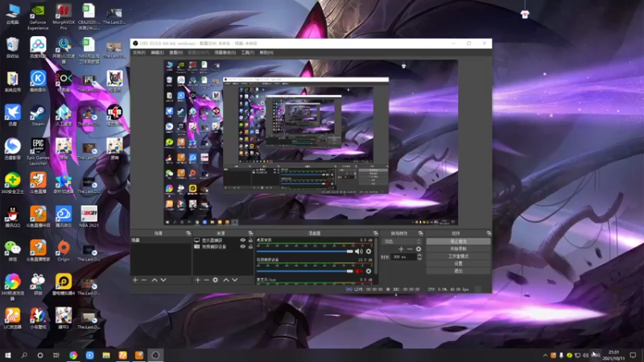Screen dimensions: 644x362
Task: Remove transition with the minus icon
Action: pos(410,249)
